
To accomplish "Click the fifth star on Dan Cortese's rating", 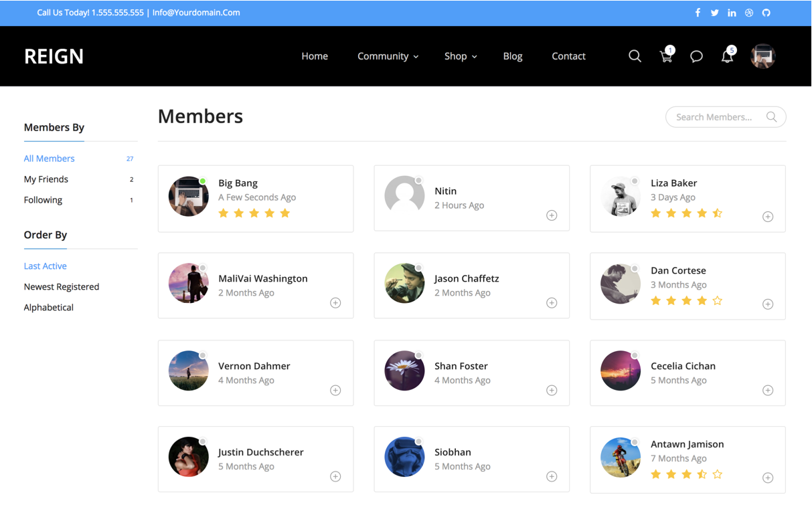I will [718, 301].
